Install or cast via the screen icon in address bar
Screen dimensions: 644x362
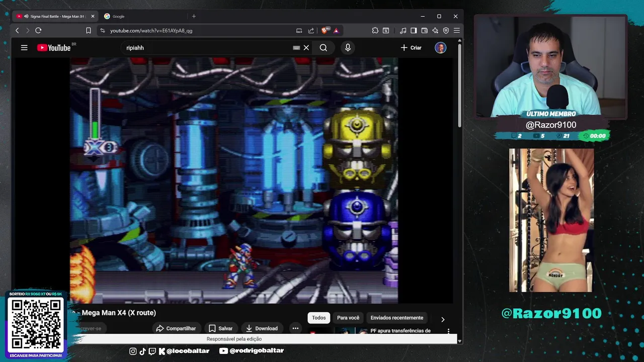point(299,31)
